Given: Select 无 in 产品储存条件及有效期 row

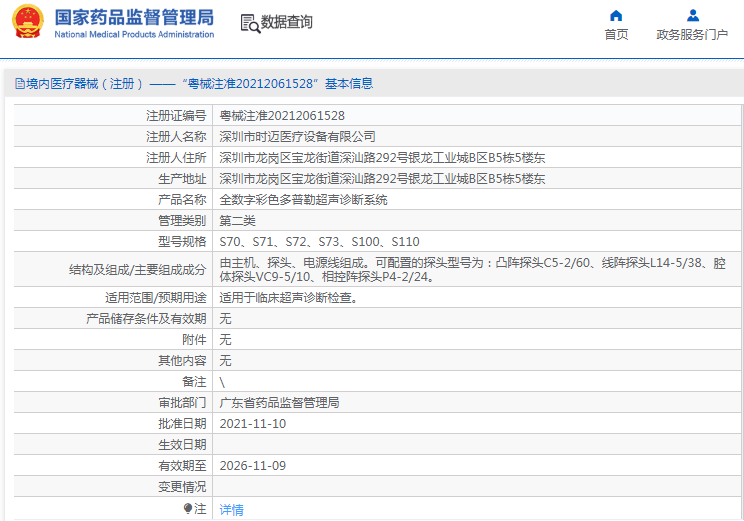Looking at the screenshot, I should 225,318.
